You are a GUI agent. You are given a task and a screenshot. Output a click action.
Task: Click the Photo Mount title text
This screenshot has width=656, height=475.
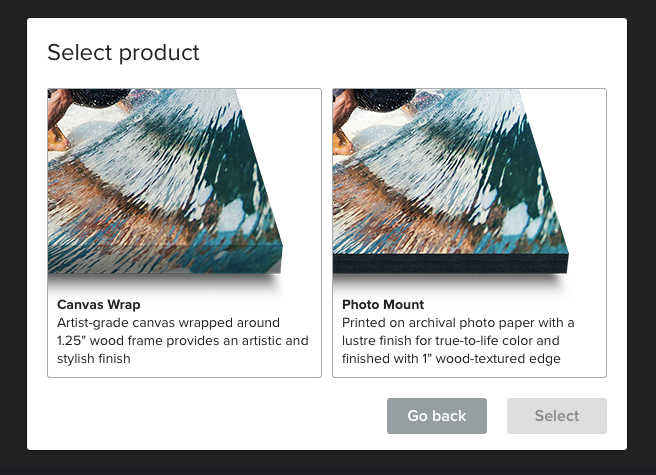383,304
